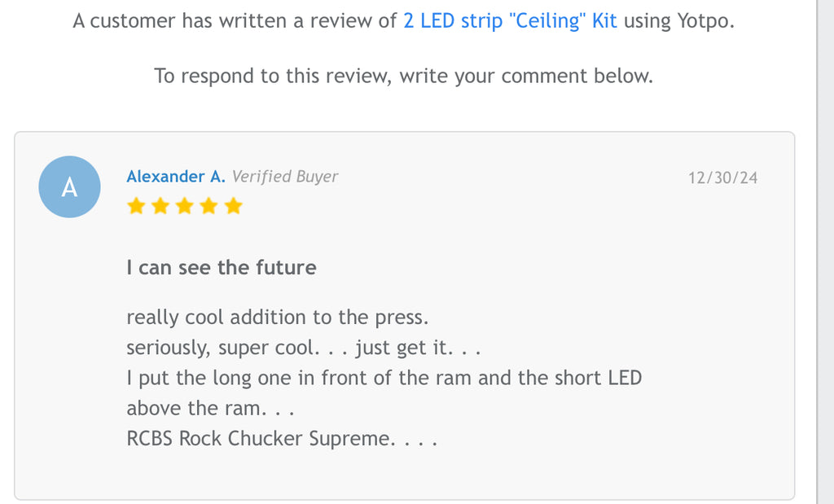Select the review date 12/30/24
This screenshot has height=504, width=834.
722,177
